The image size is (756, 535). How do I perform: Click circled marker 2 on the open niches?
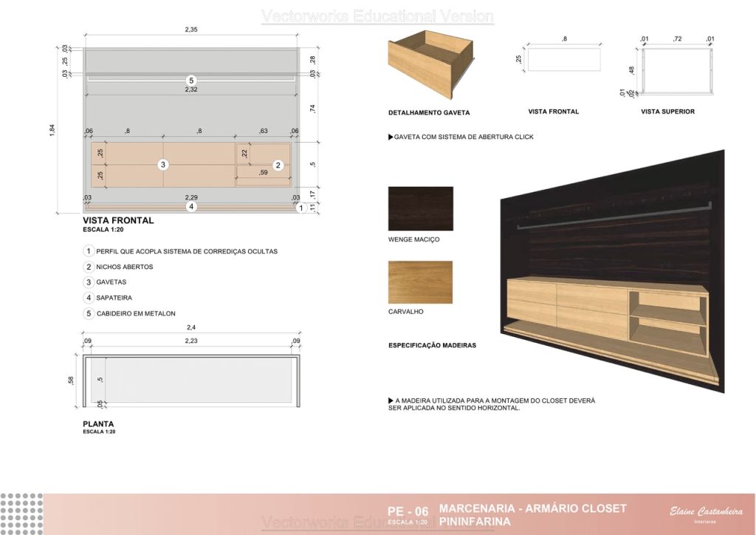click(278, 166)
